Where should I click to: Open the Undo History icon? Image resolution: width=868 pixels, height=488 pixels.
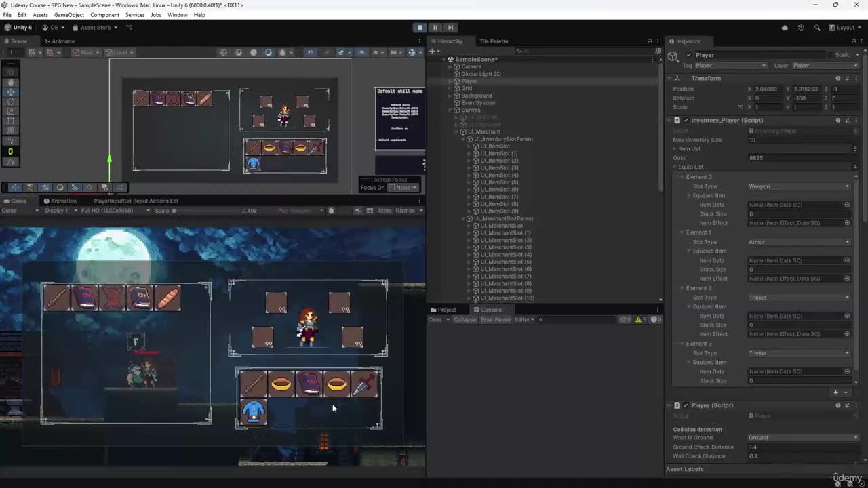[801, 28]
